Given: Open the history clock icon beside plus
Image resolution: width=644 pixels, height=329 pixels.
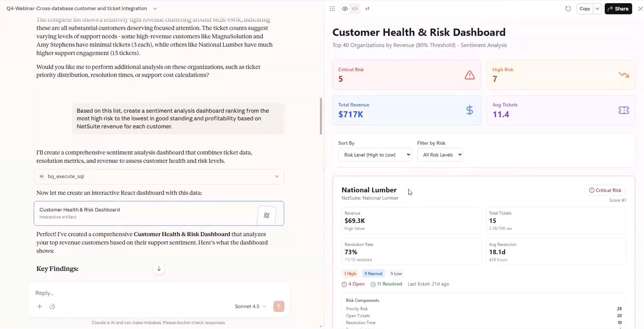Looking at the screenshot, I should [x=52, y=306].
